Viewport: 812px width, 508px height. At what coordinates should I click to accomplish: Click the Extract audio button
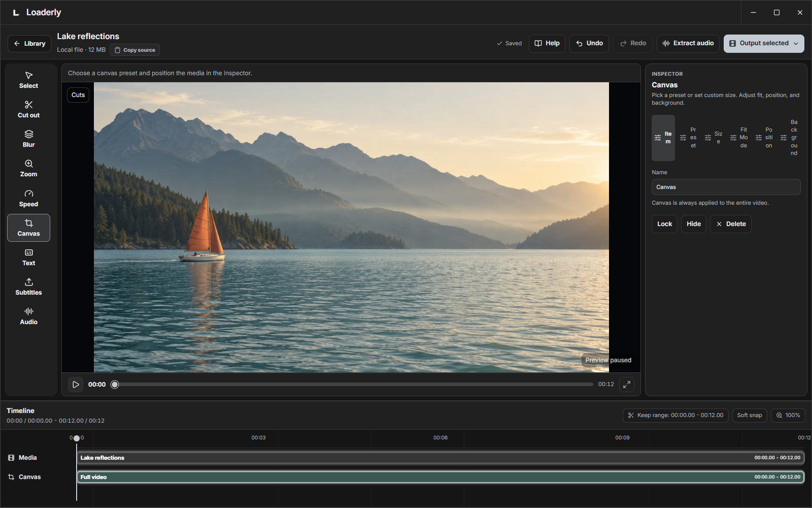[688, 43]
